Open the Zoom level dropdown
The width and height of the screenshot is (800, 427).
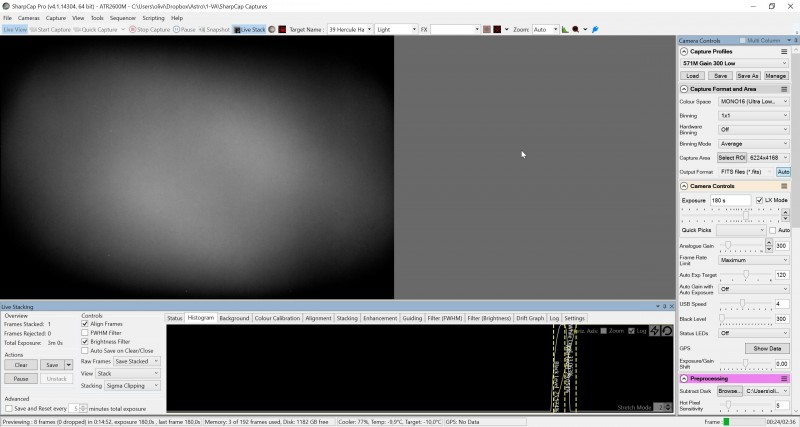tap(555, 30)
